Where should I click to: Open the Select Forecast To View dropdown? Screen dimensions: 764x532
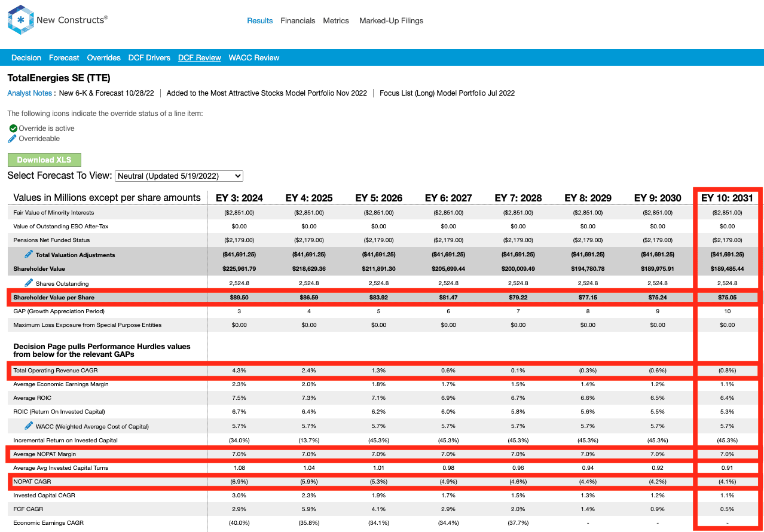pyautogui.click(x=179, y=176)
